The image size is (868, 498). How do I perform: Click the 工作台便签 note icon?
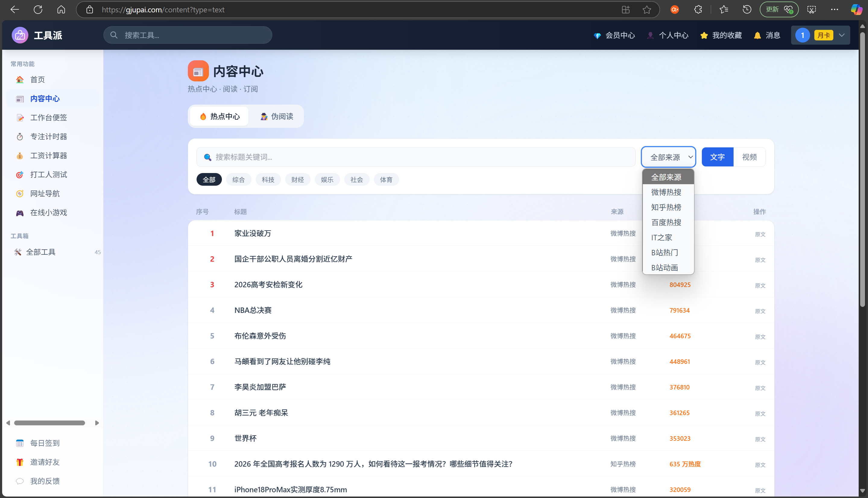20,118
